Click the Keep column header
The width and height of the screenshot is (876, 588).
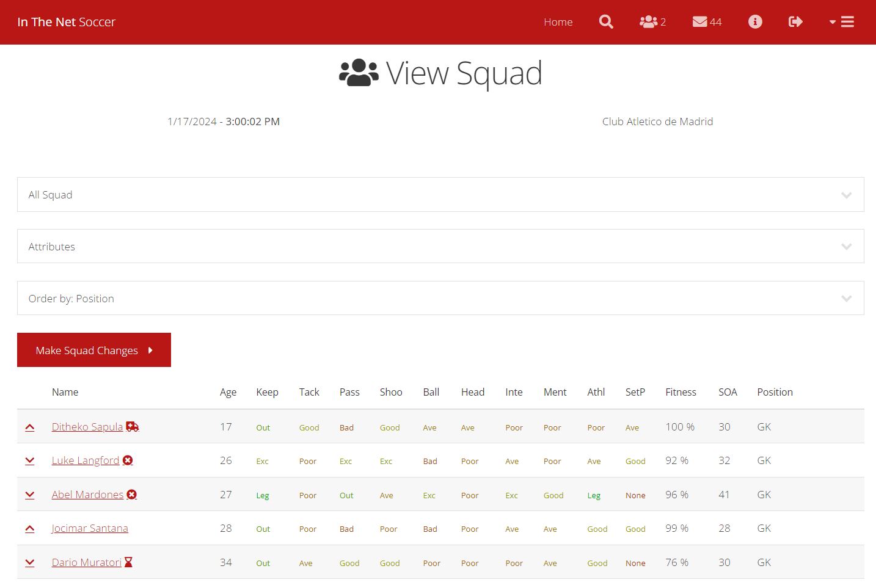pyautogui.click(x=267, y=392)
